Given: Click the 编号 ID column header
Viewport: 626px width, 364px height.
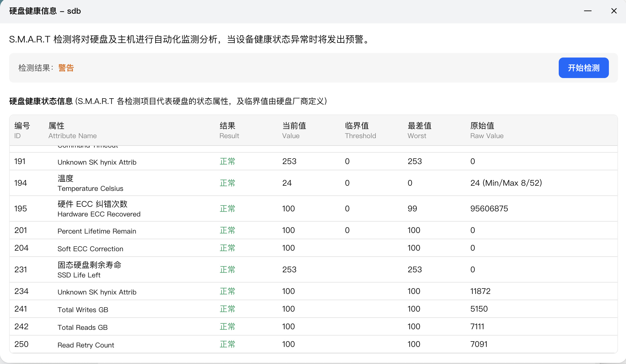Looking at the screenshot, I should click(22, 130).
